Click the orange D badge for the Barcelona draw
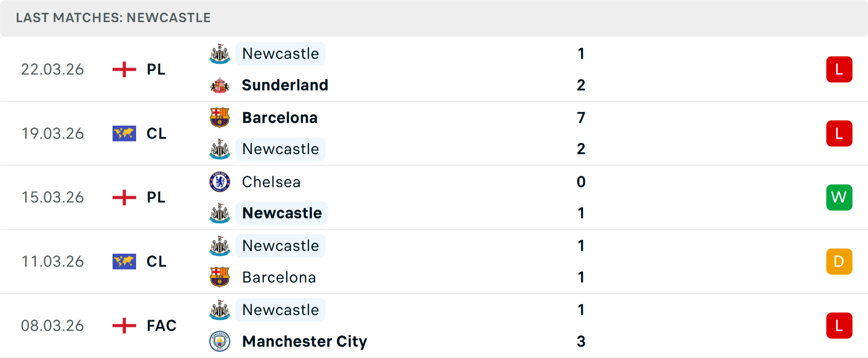 pos(839,261)
